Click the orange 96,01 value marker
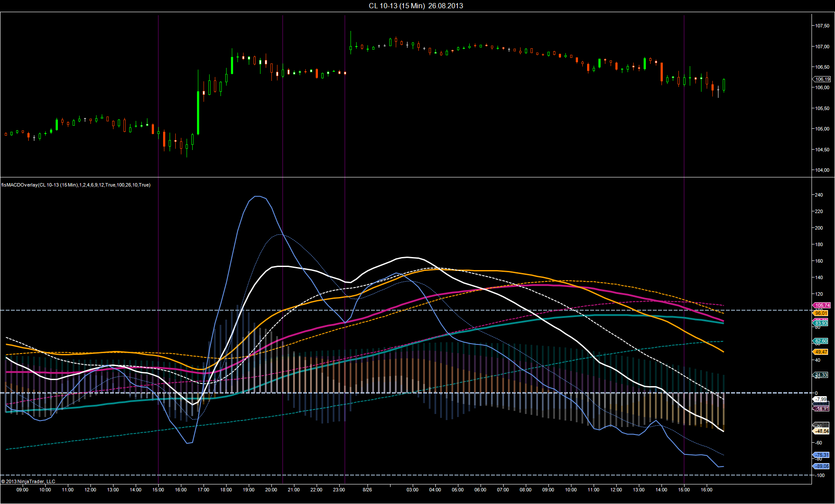This screenshot has height=504, width=835. point(821,313)
